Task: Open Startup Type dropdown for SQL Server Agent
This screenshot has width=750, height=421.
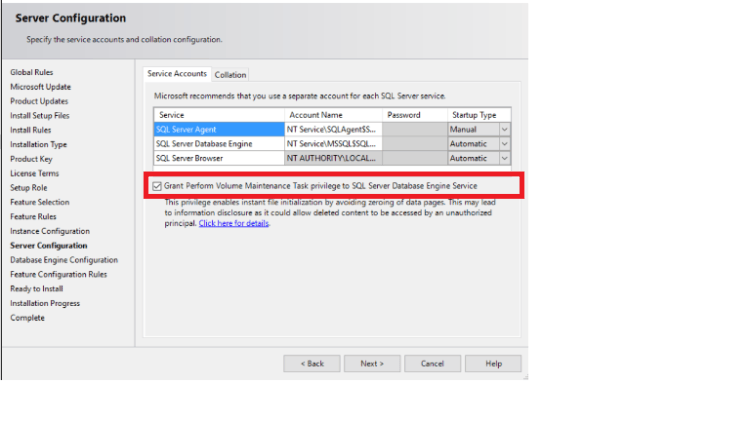Action: point(505,129)
